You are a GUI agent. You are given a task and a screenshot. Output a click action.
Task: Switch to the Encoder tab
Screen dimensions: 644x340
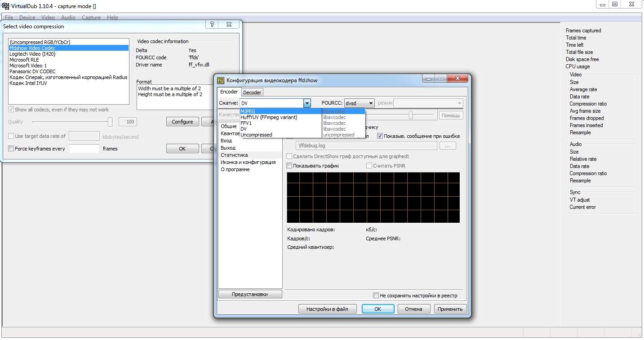coord(229,92)
